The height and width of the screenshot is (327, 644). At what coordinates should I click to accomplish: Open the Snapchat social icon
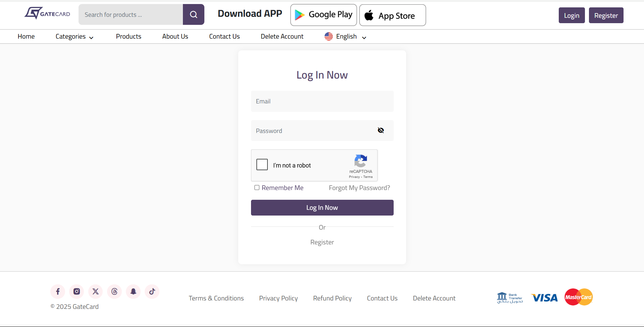click(x=133, y=291)
